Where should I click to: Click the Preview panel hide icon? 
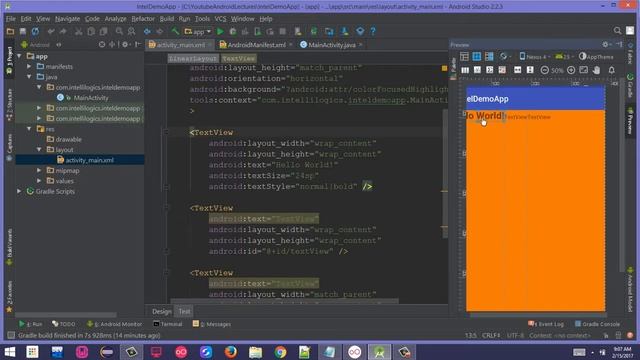click(x=620, y=44)
